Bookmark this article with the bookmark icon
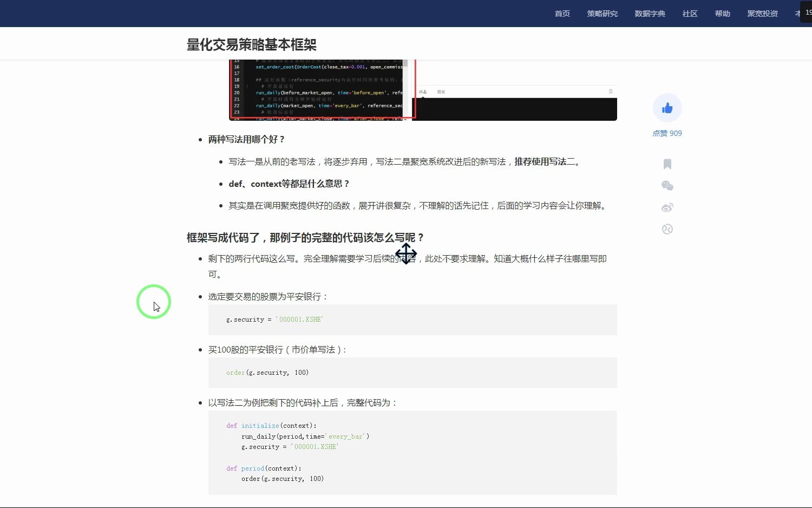Viewport: 812px width, 508px height. (667, 164)
